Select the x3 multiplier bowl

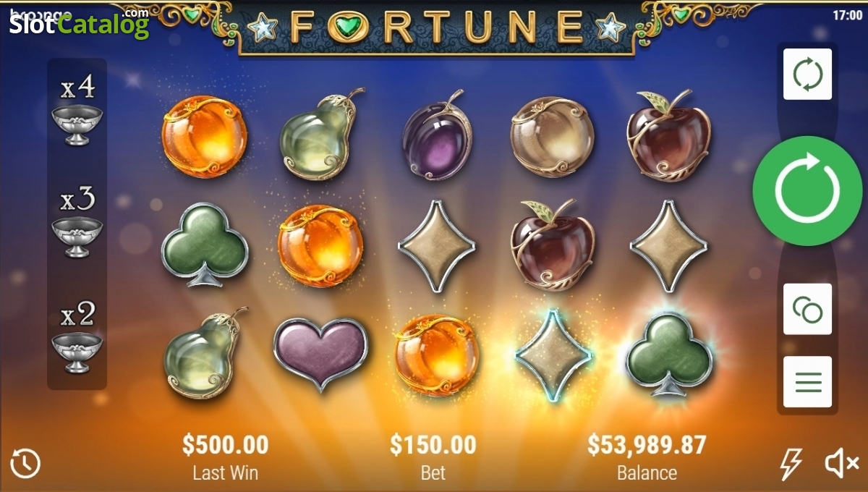tap(77, 222)
